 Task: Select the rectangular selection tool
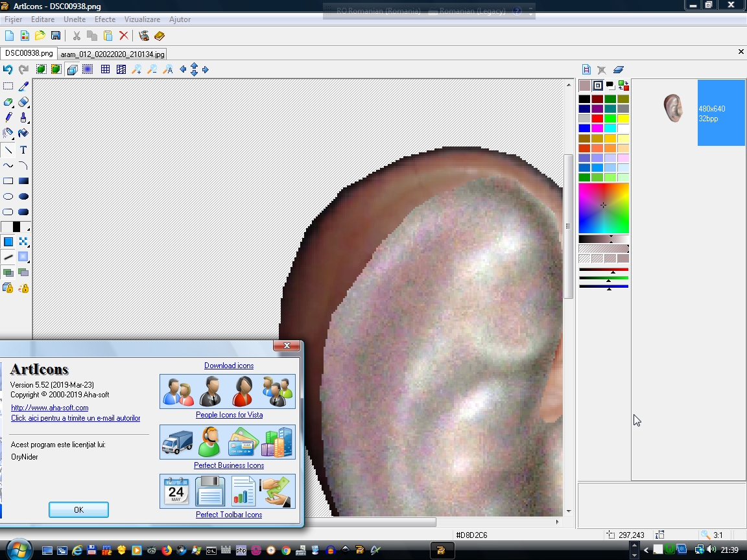coord(8,86)
